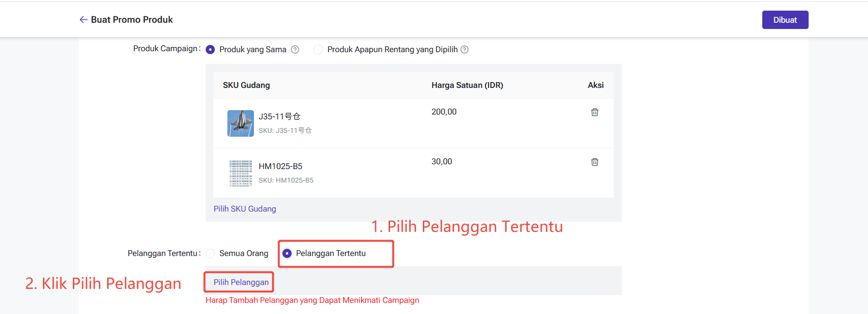
Task: Open help for Produk Apapun Rentang yang Dipilih
Action: pyautogui.click(x=464, y=49)
